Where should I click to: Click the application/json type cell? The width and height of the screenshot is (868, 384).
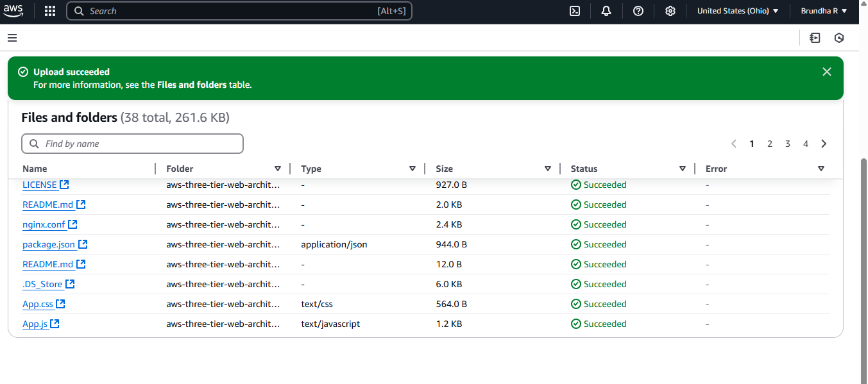pos(334,244)
